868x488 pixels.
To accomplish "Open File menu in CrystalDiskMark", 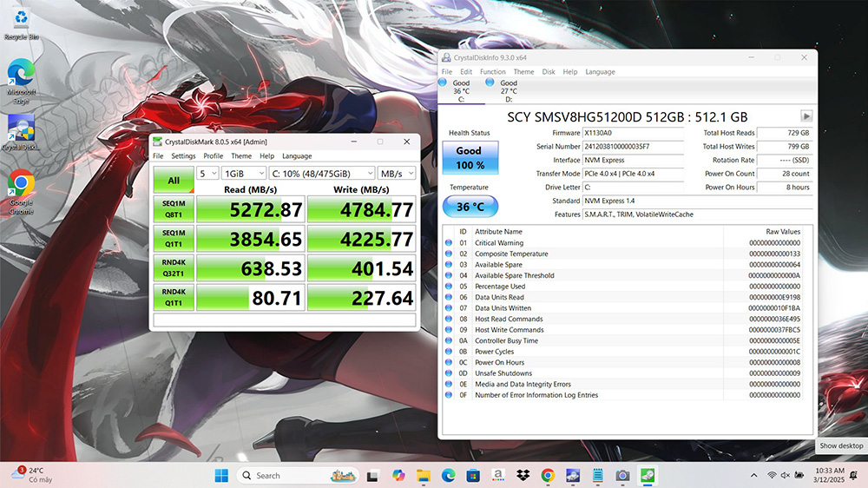I will (x=158, y=156).
